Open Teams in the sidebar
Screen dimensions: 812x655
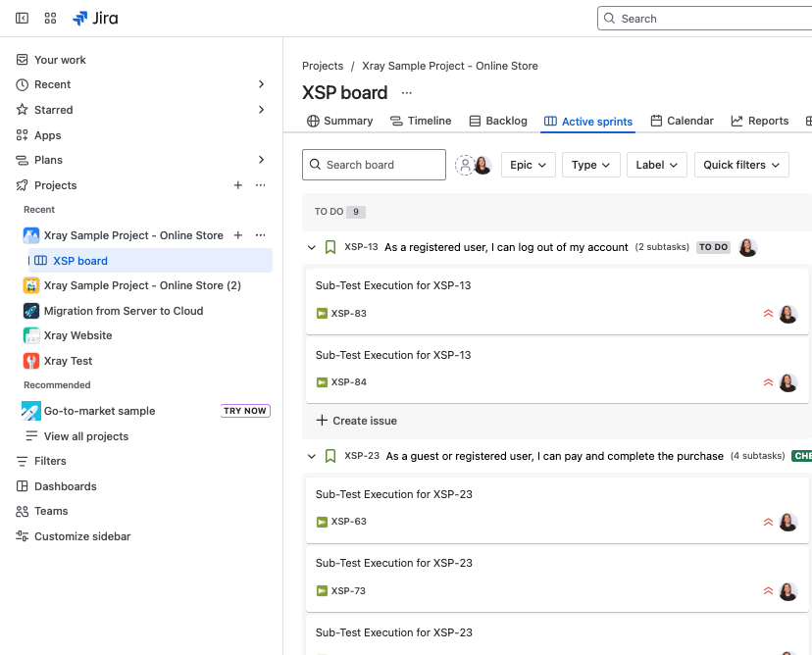[x=51, y=512]
